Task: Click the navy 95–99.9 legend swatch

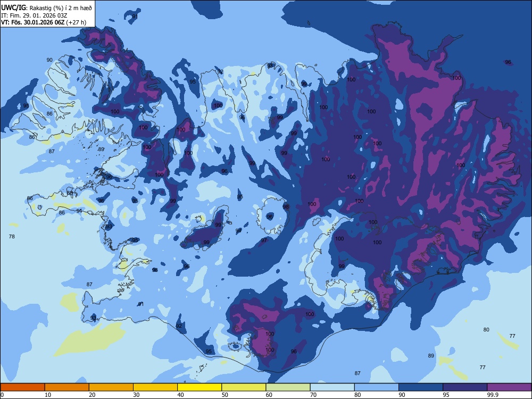Action: click(465, 387)
